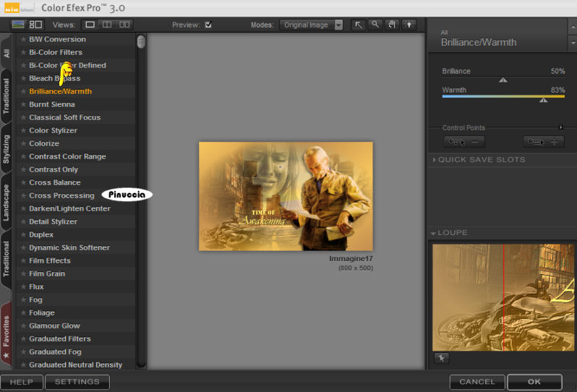Expand the Control Points options arrow

coord(561,128)
